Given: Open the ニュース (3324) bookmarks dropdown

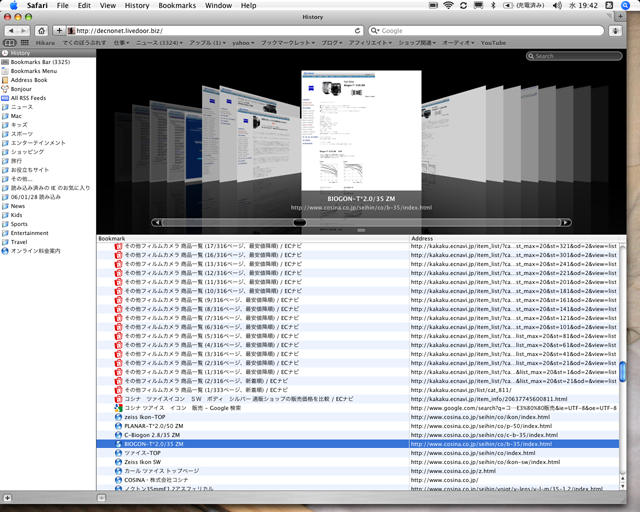Looking at the screenshot, I should 159,42.
